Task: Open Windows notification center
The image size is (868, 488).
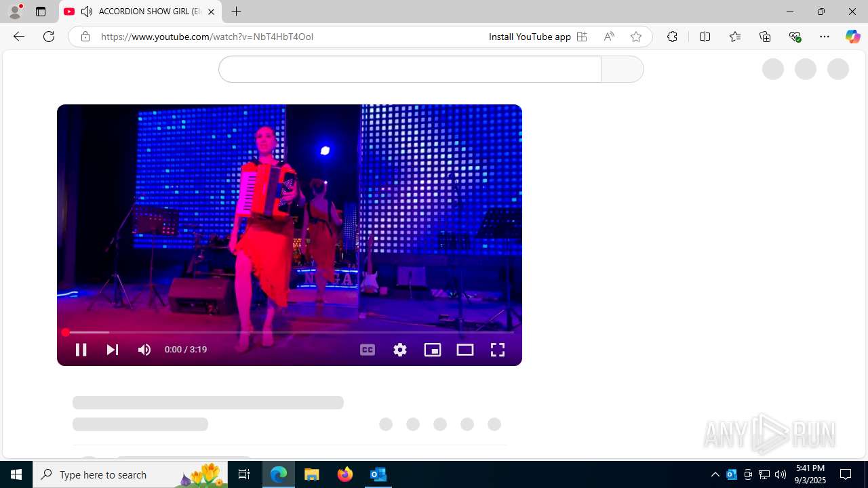Action: click(846, 474)
